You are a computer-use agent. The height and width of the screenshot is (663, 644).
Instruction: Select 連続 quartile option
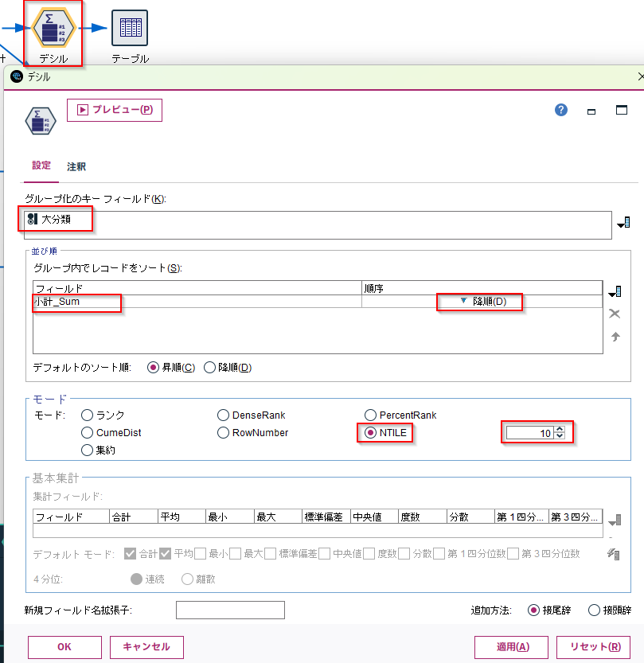click(x=137, y=579)
